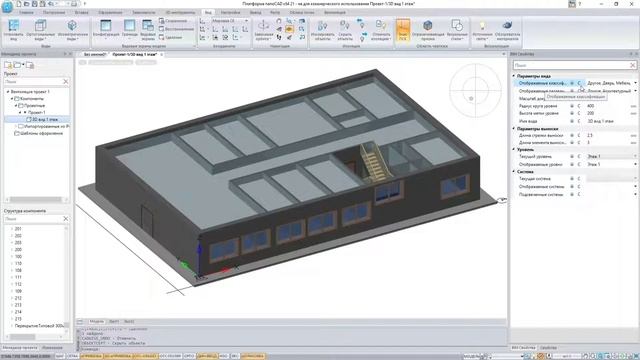Image resolution: width=640 pixels, height=360 pixels.
Task: Click the Конфигурация viewport icon
Action: (106, 25)
